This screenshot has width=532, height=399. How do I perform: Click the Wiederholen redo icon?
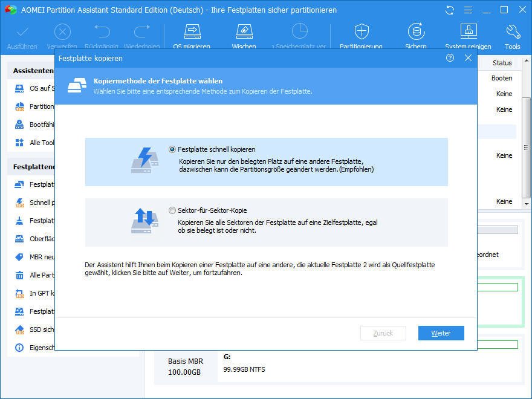(x=142, y=31)
